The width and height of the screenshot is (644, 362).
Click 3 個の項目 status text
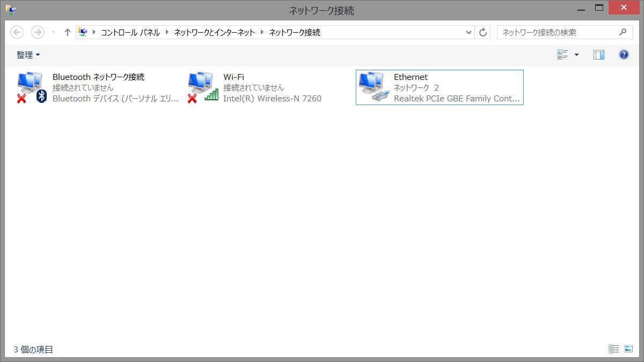pos(33,350)
